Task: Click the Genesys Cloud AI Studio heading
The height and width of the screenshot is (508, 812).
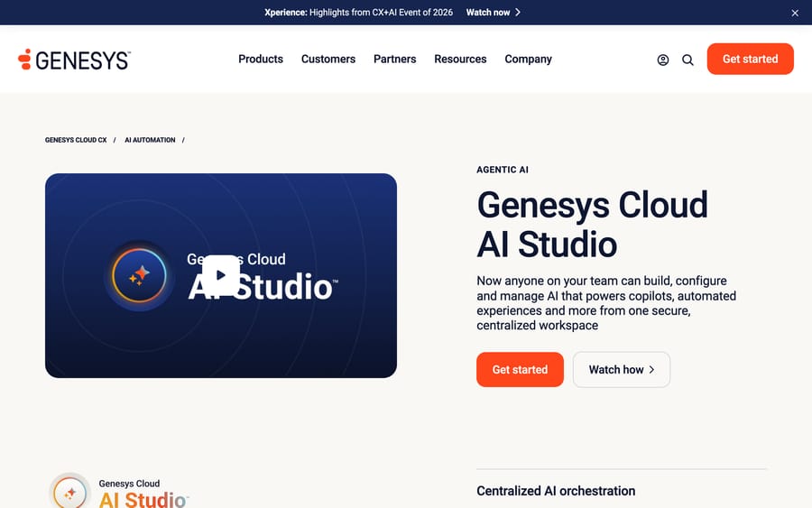Action: click(592, 225)
